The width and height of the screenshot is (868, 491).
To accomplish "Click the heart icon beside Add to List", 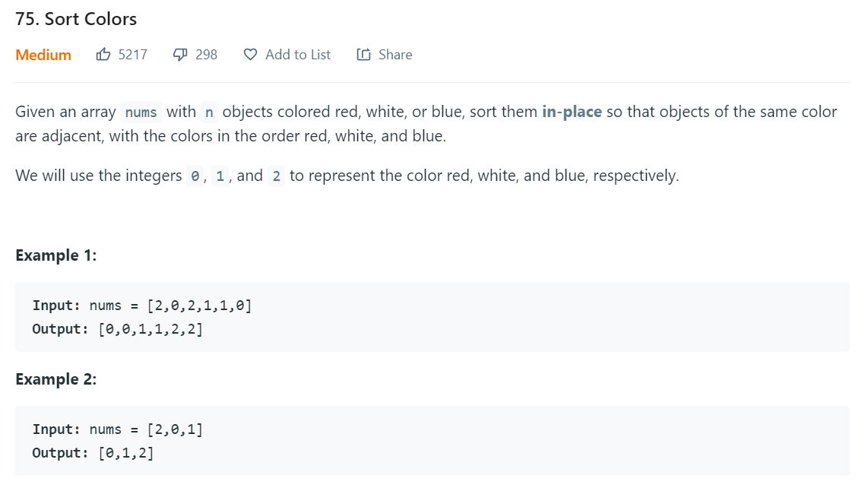I will [x=250, y=54].
